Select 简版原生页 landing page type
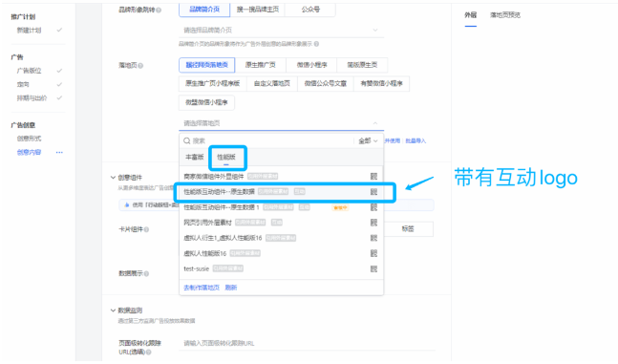The height and width of the screenshot is (364, 618). tap(362, 65)
